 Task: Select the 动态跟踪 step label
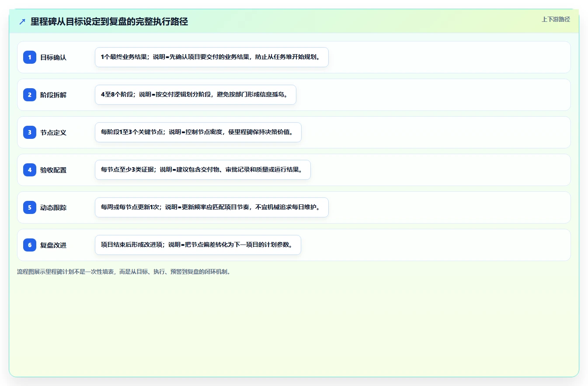coord(53,207)
